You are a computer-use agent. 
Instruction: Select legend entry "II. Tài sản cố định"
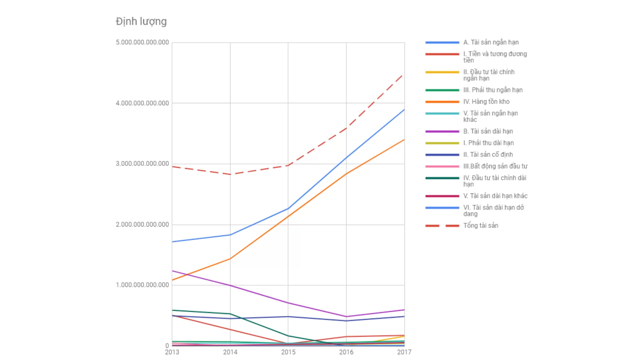point(488,155)
